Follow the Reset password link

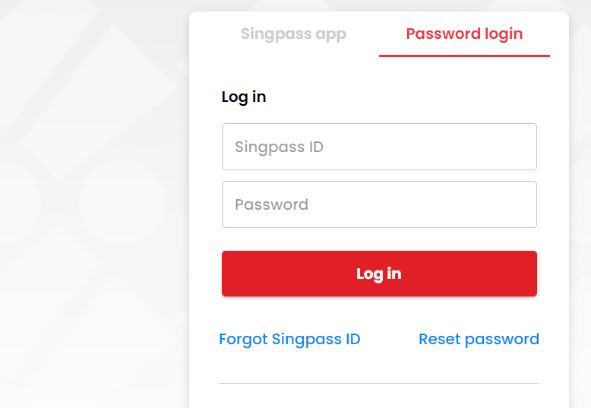click(479, 339)
